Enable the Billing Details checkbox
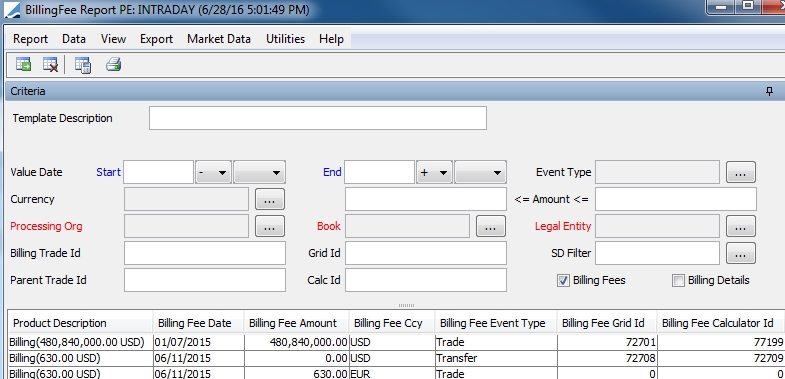The image size is (785, 379). 678,281
